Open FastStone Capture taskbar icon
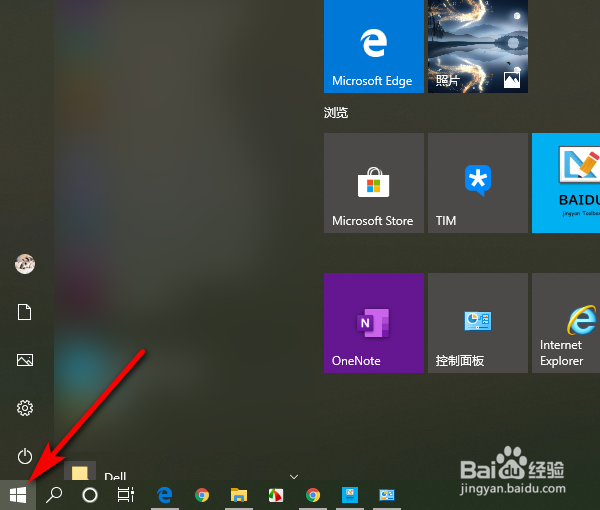This screenshot has width=600, height=510. click(x=276, y=495)
